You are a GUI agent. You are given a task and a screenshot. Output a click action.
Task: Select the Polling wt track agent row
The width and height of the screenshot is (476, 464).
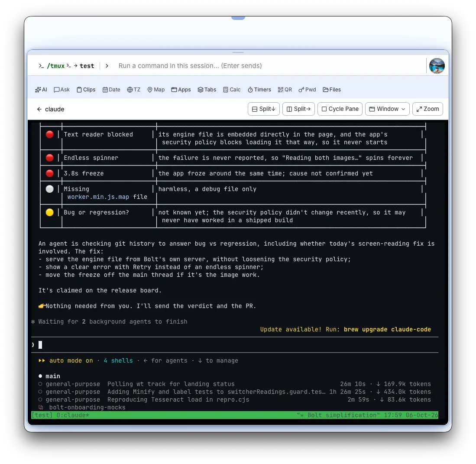click(x=234, y=384)
